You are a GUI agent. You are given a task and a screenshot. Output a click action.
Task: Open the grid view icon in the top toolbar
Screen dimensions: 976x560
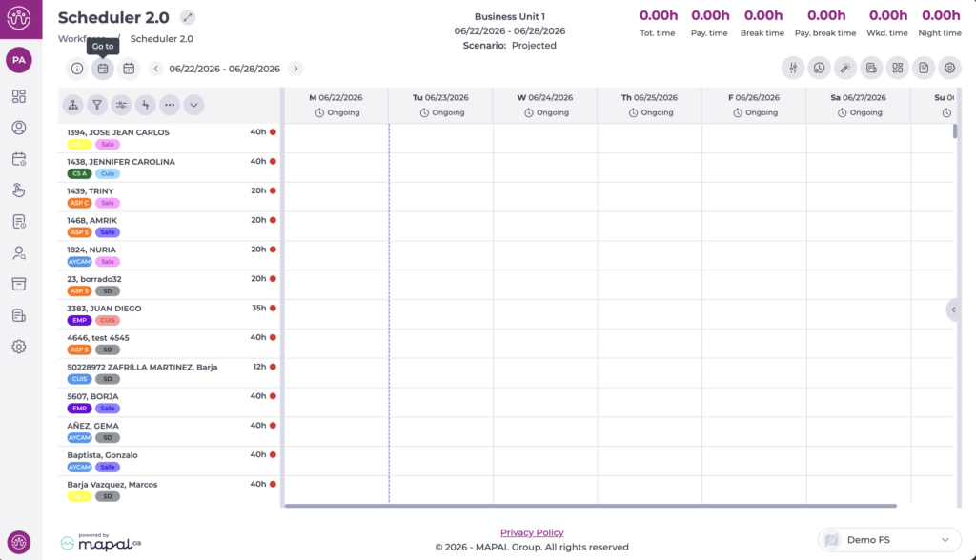click(x=898, y=69)
